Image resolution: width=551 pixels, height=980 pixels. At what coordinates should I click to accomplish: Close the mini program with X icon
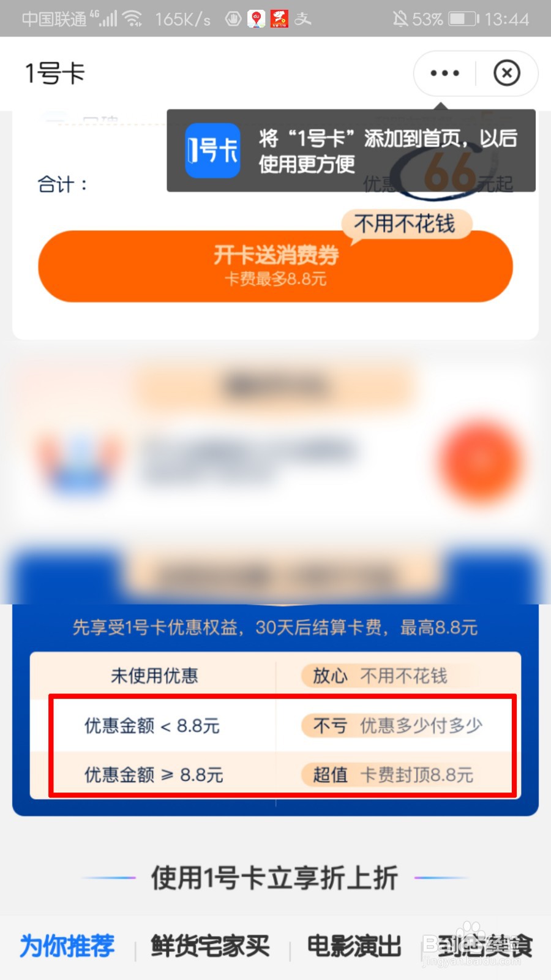pyautogui.click(x=507, y=73)
